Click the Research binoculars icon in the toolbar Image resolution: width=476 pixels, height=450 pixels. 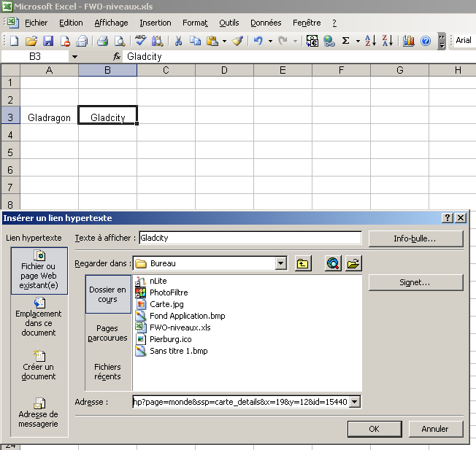[x=157, y=41]
